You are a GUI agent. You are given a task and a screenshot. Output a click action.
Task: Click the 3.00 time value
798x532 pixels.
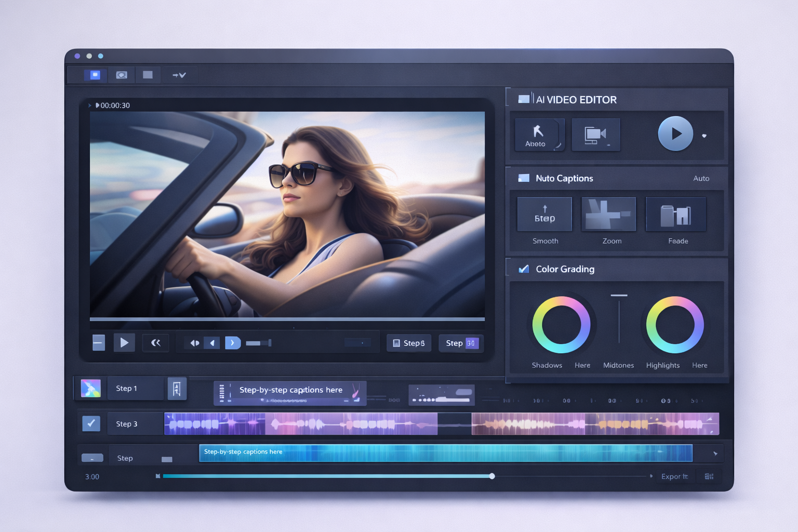tap(92, 476)
